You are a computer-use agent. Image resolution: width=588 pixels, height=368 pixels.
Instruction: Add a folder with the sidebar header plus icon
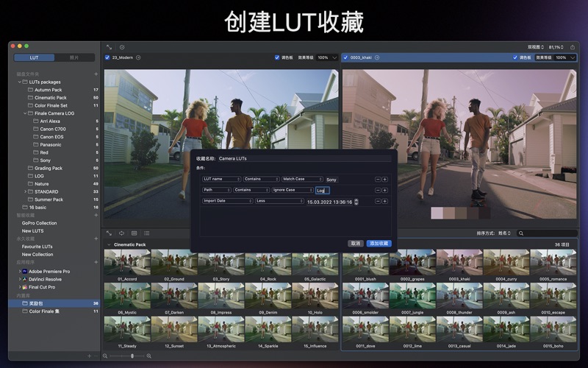point(96,74)
